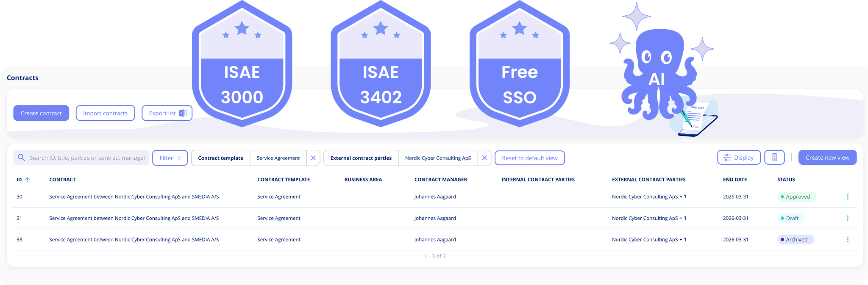Open the contract title in row ID 33
Viewport: 868px width, 285px height.
coord(134,239)
